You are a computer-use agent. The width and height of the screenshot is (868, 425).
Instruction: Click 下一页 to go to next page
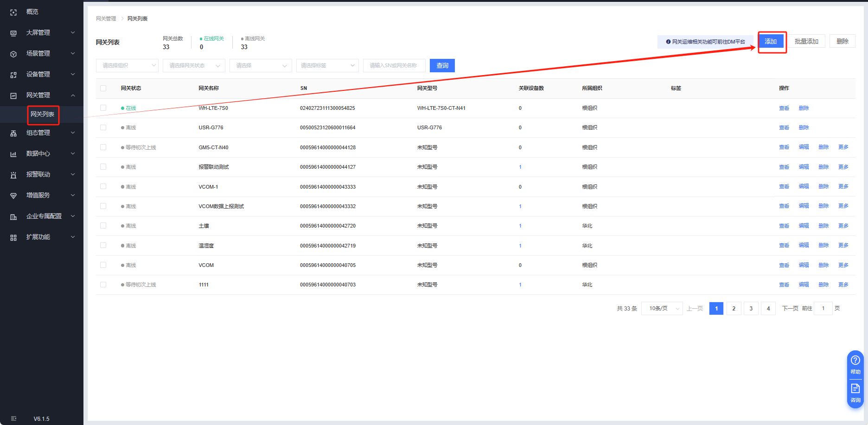coord(790,308)
